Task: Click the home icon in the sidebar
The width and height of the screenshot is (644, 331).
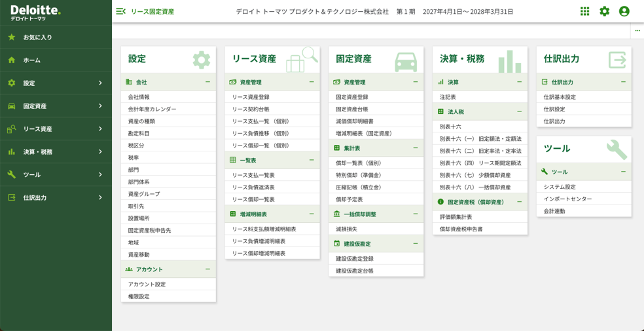Action: pyautogui.click(x=12, y=60)
